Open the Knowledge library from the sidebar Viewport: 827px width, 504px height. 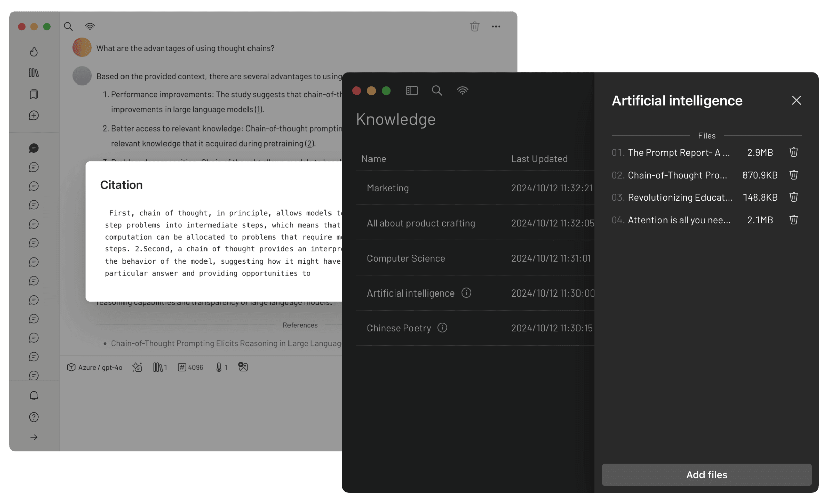click(33, 73)
